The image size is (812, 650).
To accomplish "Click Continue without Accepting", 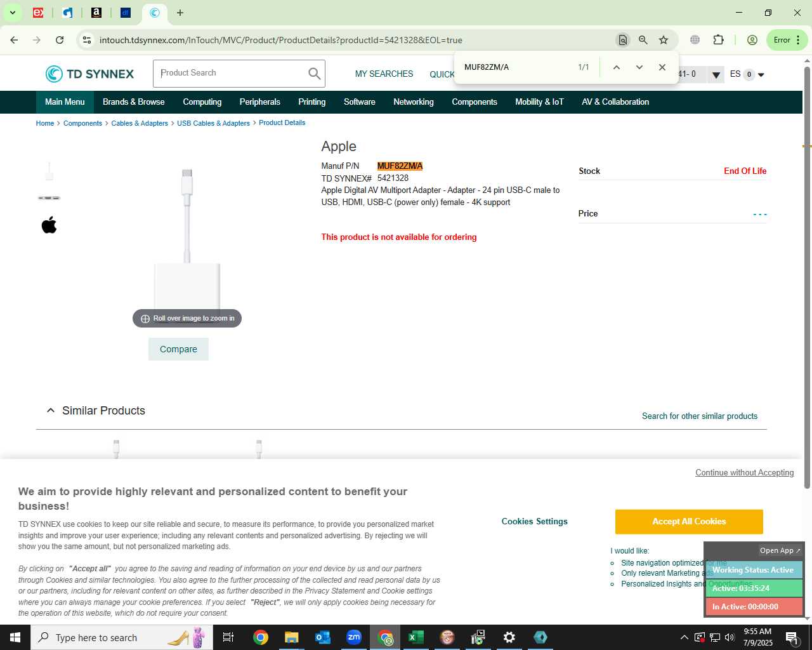I will click(x=745, y=473).
